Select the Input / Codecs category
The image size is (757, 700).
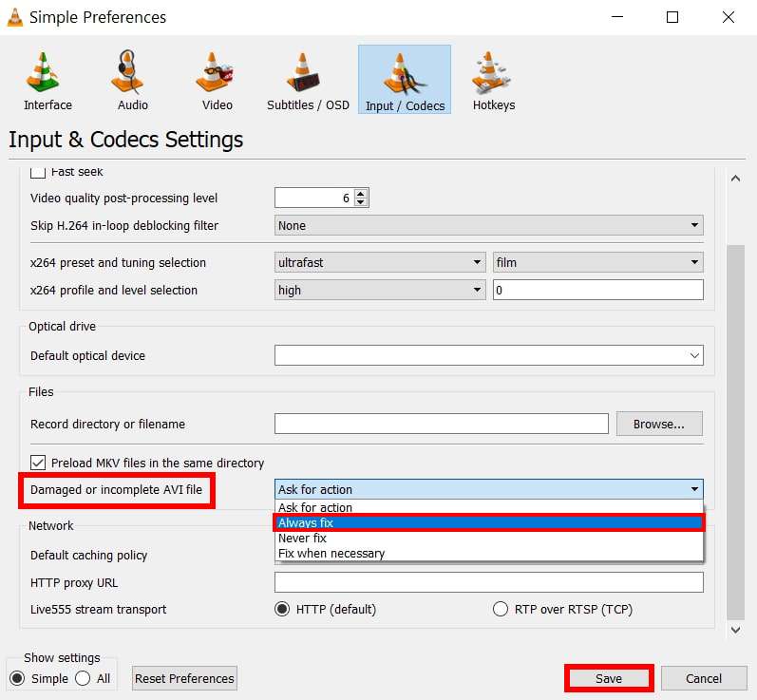pyautogui.click(x=405, y=80)
